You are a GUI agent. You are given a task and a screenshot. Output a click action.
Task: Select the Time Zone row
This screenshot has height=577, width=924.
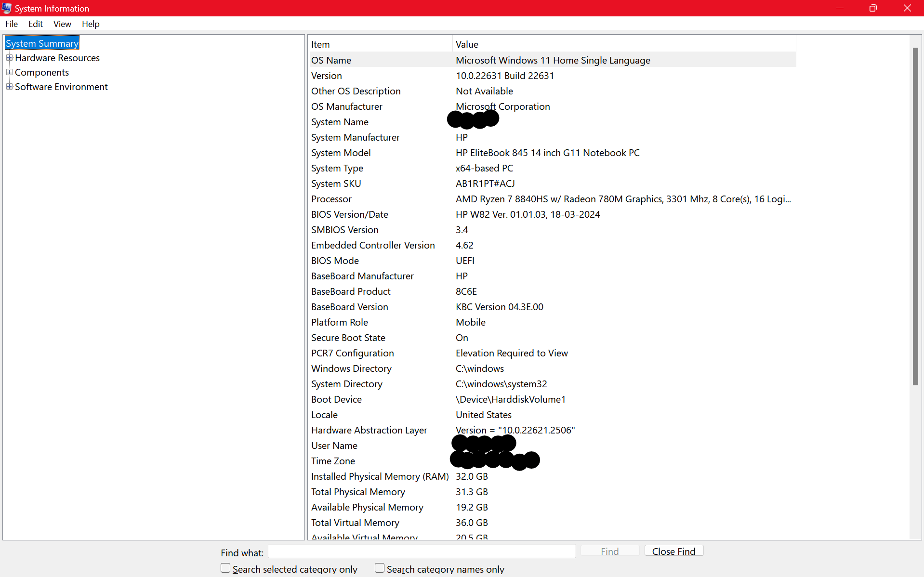(552, 461)
